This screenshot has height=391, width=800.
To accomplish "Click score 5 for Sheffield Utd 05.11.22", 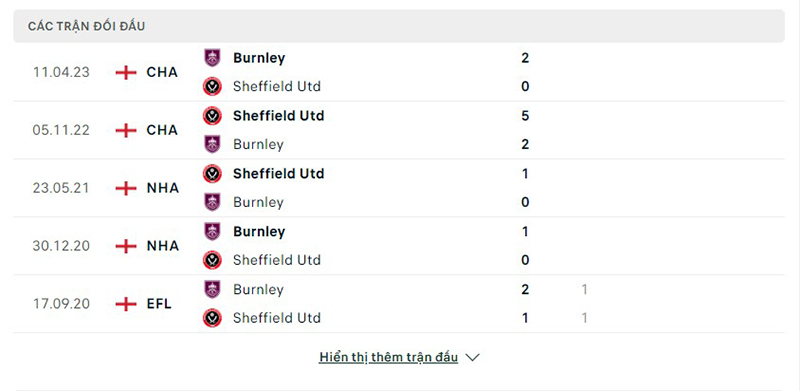I will point(525,116).
